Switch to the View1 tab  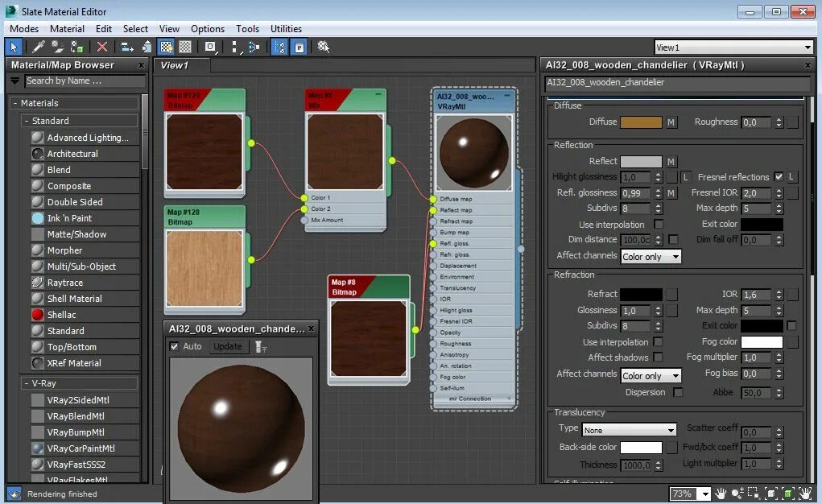[x=181, y=65]
